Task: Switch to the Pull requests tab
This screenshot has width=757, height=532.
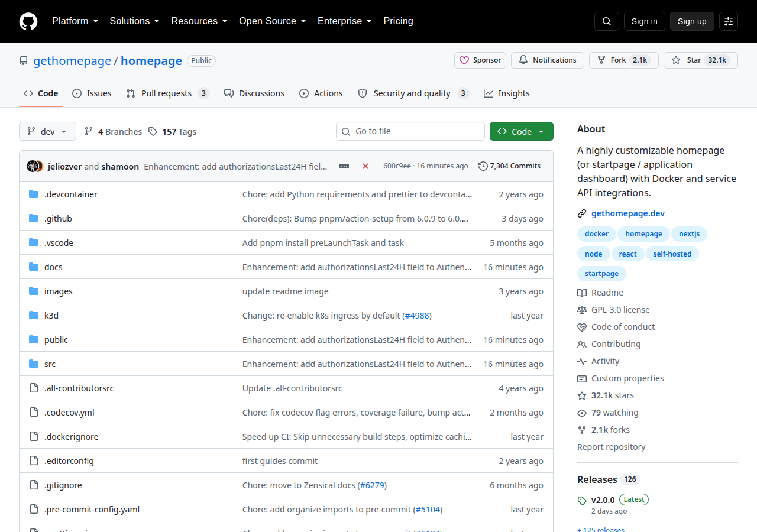Action: pyautogui.click(x=167, y=93)
